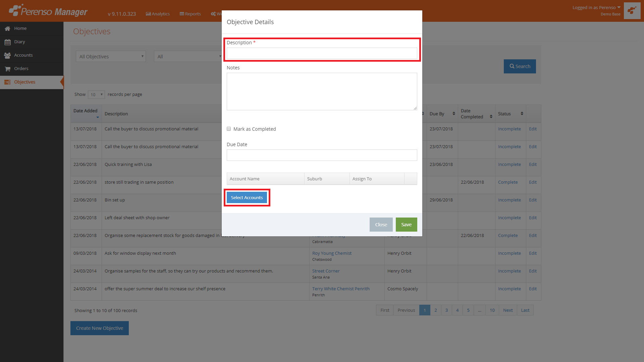Screen dimensions: 644x362
Task: Close the Objective Details dialog
Action: click(381, 225)
